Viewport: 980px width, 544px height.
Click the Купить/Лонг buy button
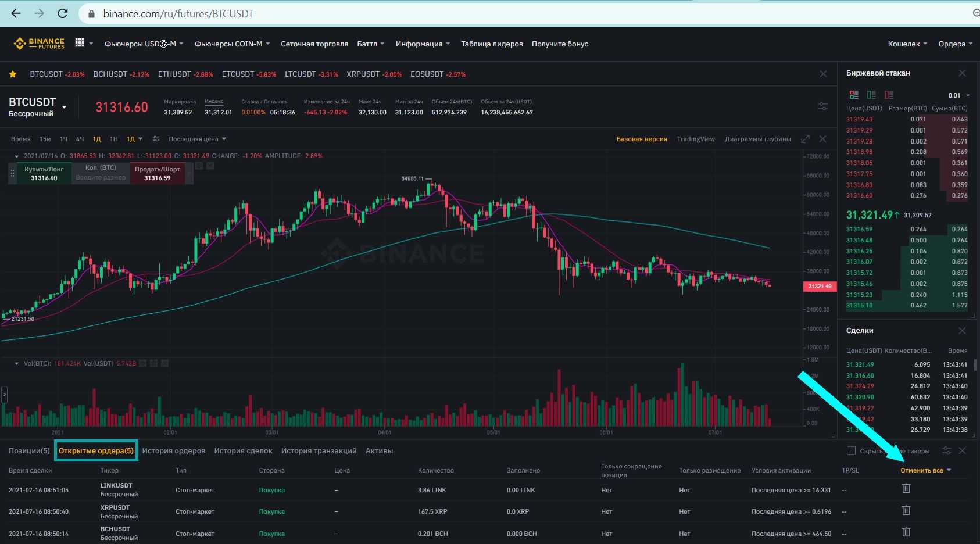[x=44, y=173]
